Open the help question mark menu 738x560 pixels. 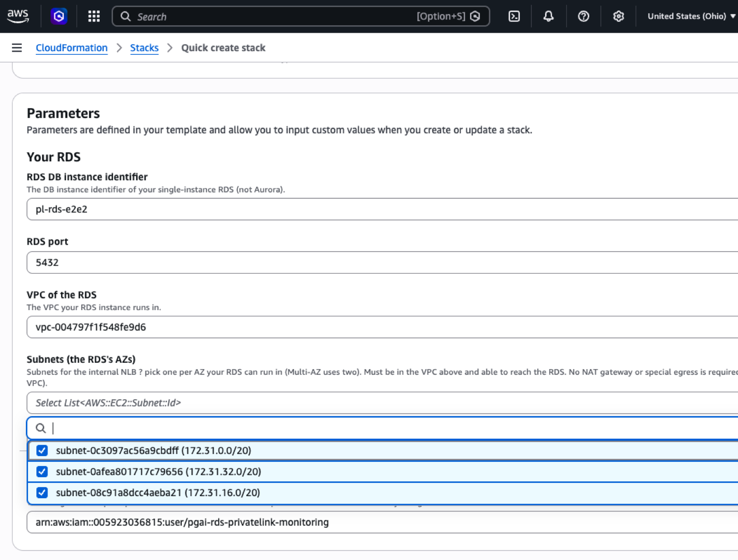(583, 16)
